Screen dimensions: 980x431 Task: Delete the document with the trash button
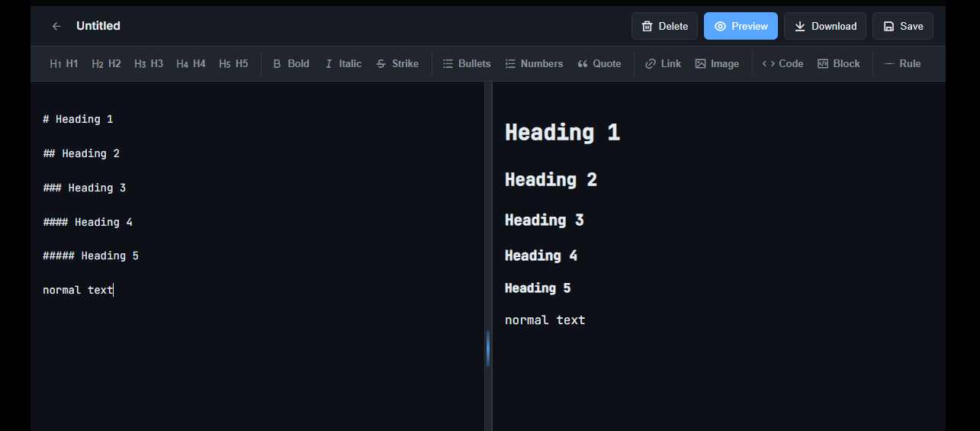tap(664, 26)
